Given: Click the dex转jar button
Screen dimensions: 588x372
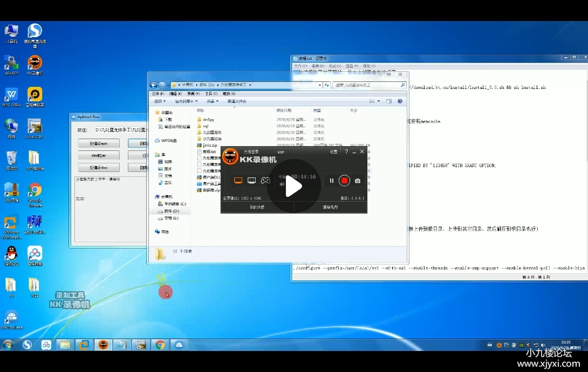Looking at the screenshot, I should tap(99, 155).
